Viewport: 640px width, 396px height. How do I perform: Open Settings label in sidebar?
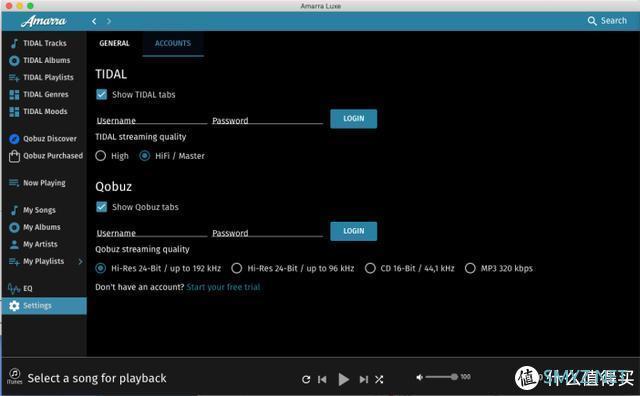(38, 306)
